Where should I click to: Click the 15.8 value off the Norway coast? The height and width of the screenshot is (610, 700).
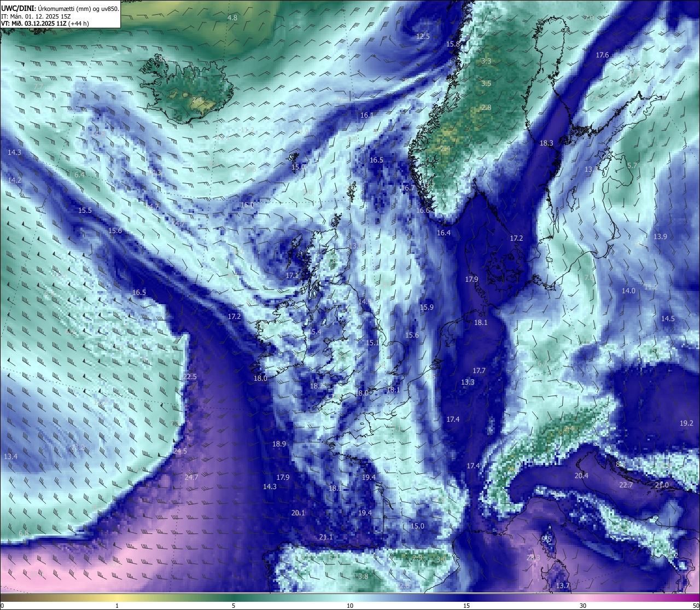[x=453, y=44]
